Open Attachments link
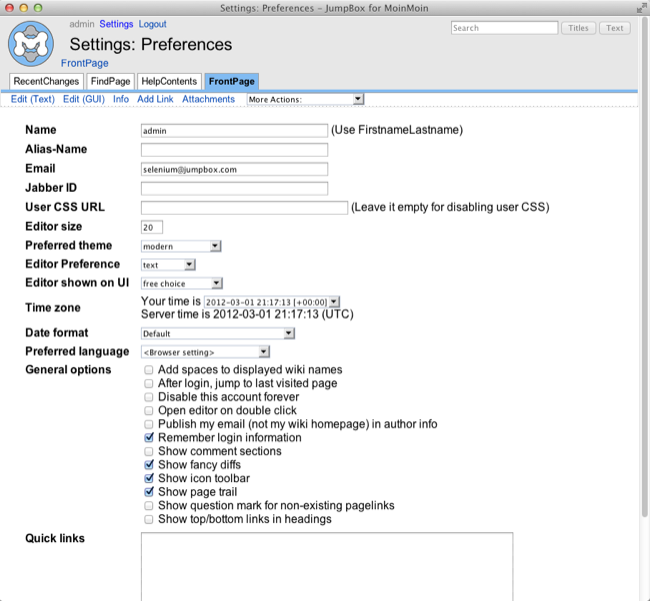 click(x=209, y=99)
